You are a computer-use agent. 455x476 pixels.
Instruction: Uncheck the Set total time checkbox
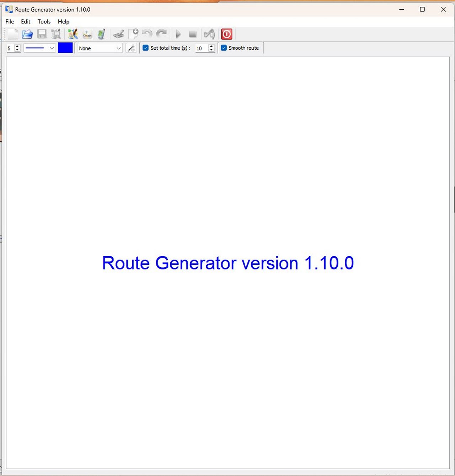point(145,48)
